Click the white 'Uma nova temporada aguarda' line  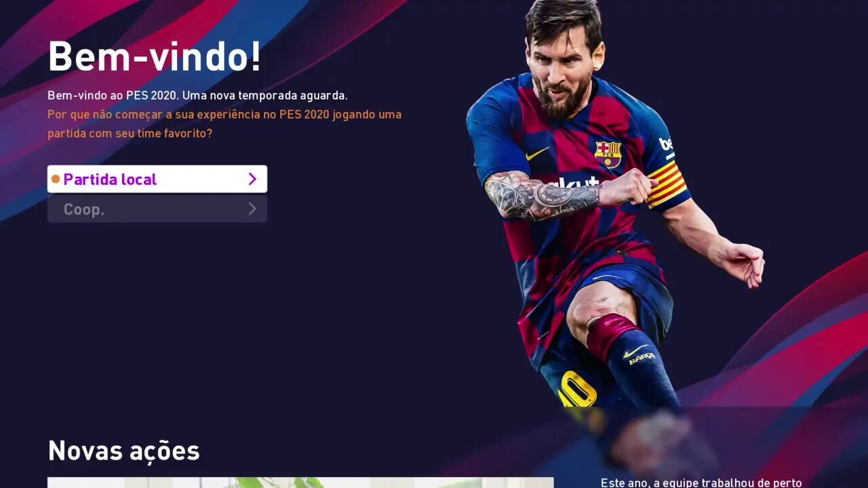[264, 96]
